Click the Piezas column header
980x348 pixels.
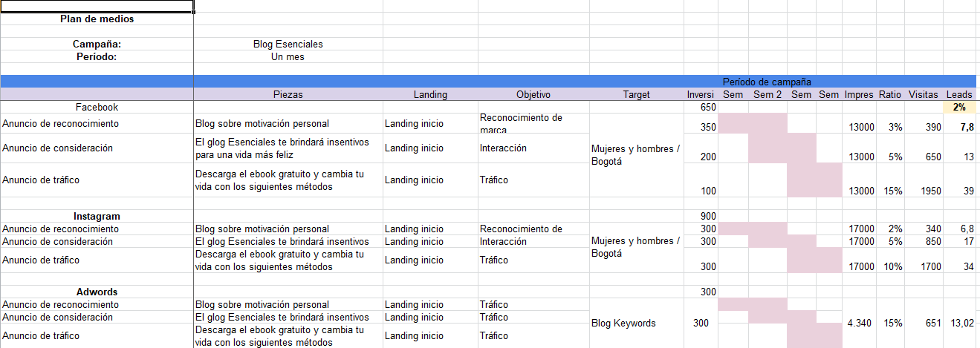pyautogui.click(x=288, y=95)
